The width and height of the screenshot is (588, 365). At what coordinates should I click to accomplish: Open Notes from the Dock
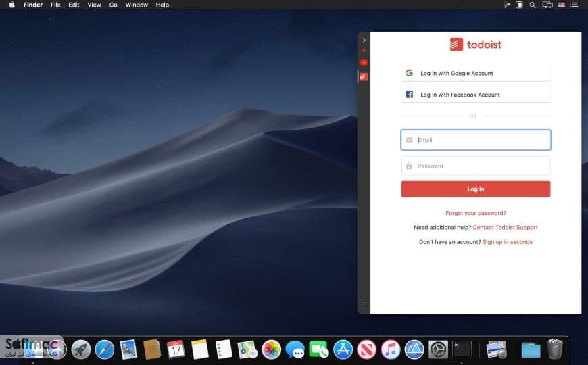(x=200, y=349)
